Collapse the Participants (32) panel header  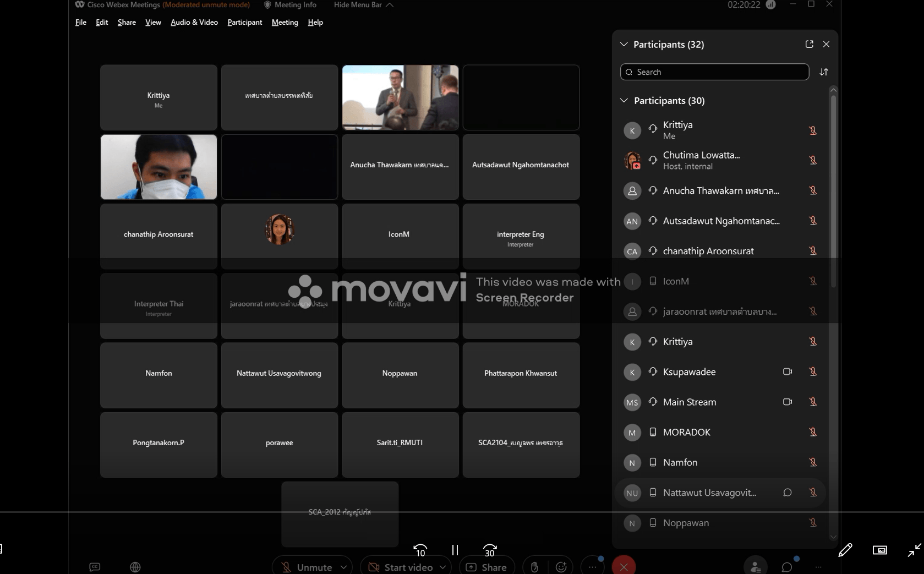[624, 44]
